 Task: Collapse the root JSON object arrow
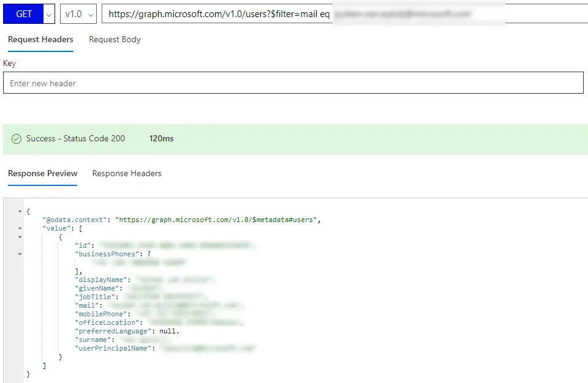(x=20, y=211)
